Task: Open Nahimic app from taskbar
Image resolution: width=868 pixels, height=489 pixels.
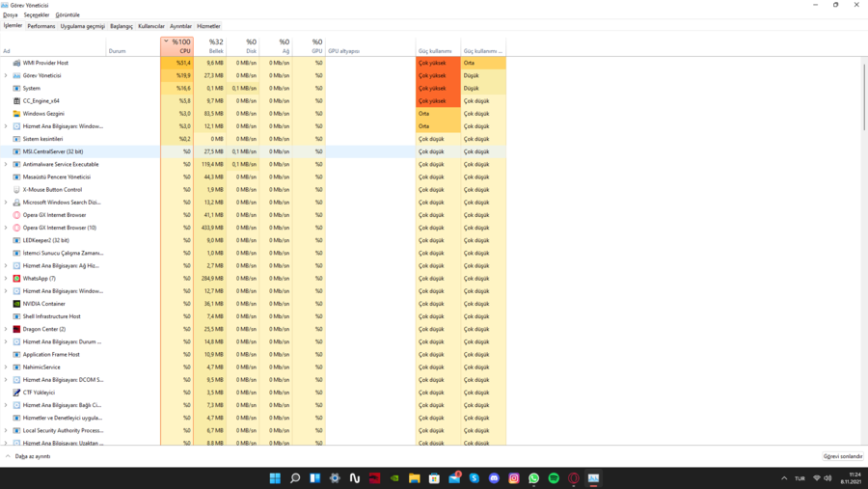Action: (x=355, y=478)
